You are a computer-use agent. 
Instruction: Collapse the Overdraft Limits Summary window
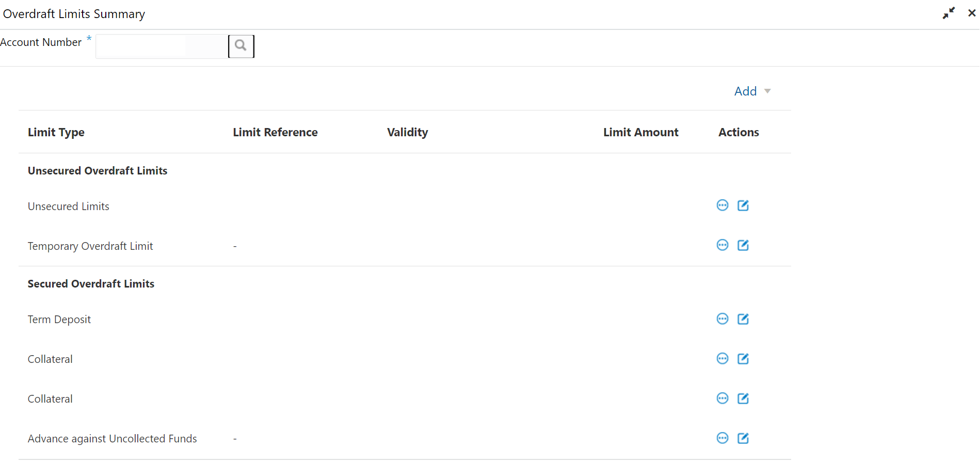pyautogui.click(x=949, y=13)
